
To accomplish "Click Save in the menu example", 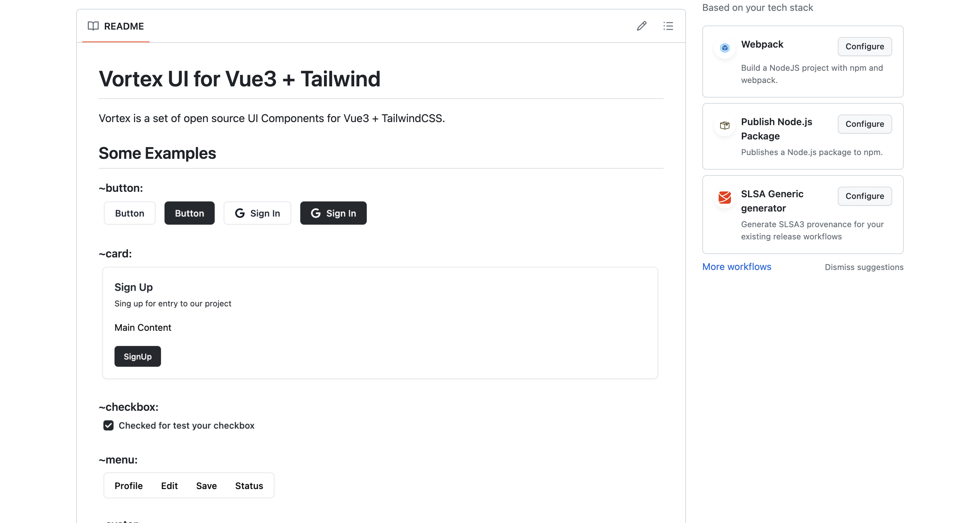I will click(x=206, y=486).
